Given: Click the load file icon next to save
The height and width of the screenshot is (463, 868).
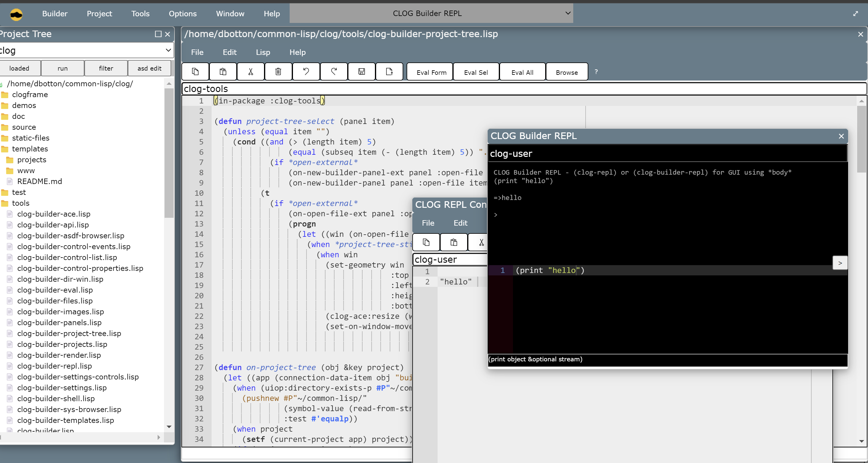Looking at the screenshot, I should 389,71.
